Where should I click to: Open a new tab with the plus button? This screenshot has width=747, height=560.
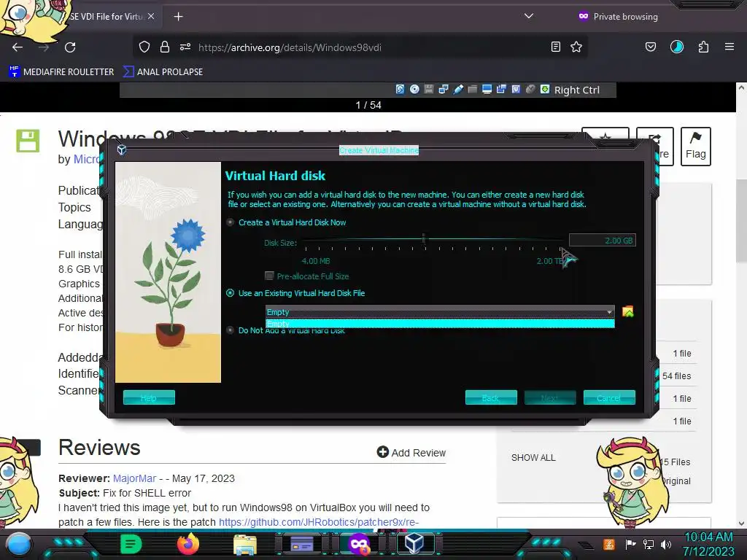coord(178,17)
